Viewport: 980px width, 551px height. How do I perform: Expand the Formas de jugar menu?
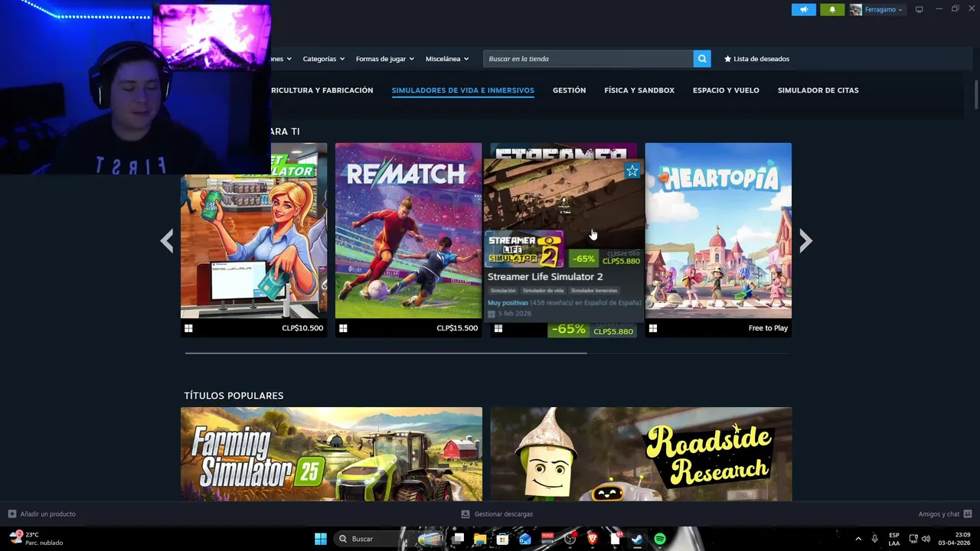(384, 59)
